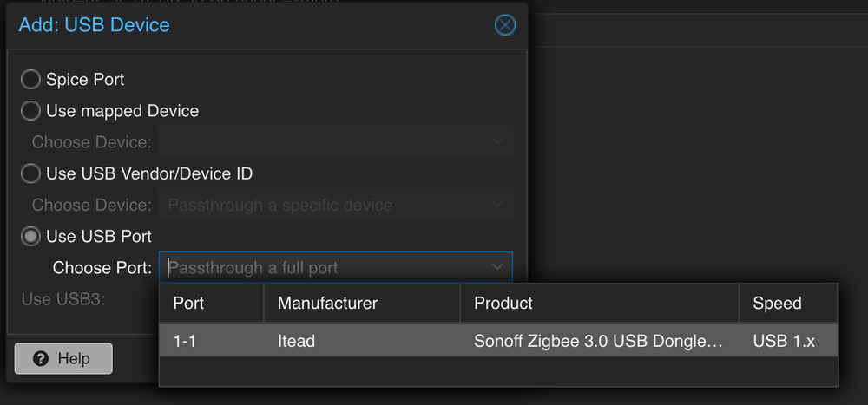Close the Add: USB Device dialog

(x=505, y=25)
